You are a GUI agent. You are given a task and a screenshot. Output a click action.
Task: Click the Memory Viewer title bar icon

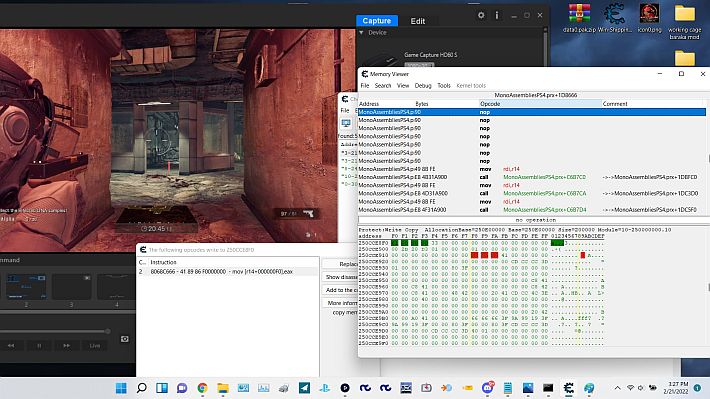[x=365, y=74]
